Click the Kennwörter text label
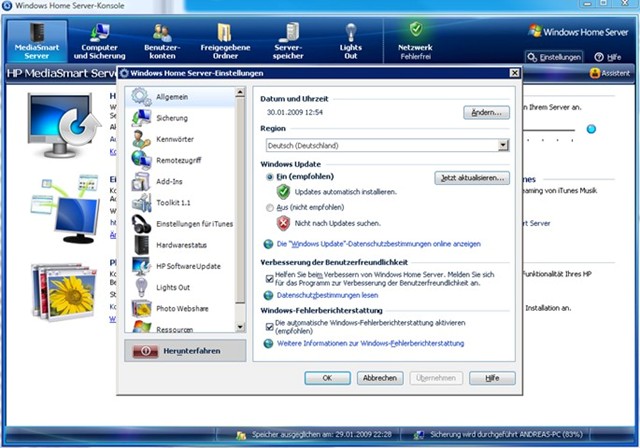 point(175,139)
